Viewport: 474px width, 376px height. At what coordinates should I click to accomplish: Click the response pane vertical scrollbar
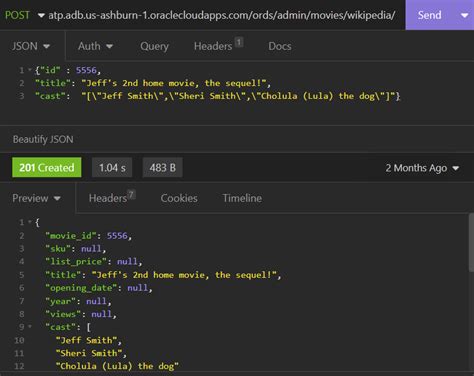[471, 242]
